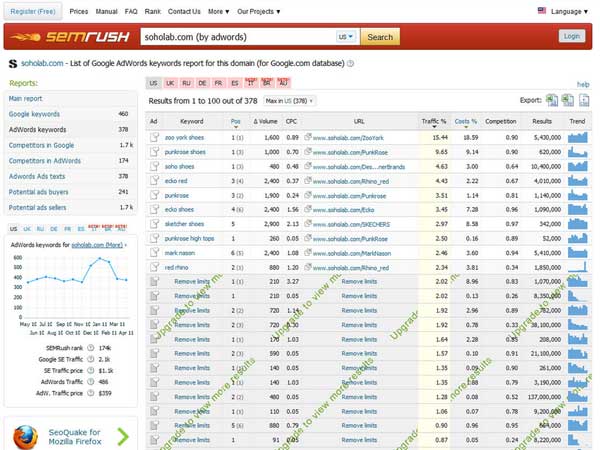The image size is (600, 450).
Task: Sort table by Traffic % column
Action: point(434,122)
